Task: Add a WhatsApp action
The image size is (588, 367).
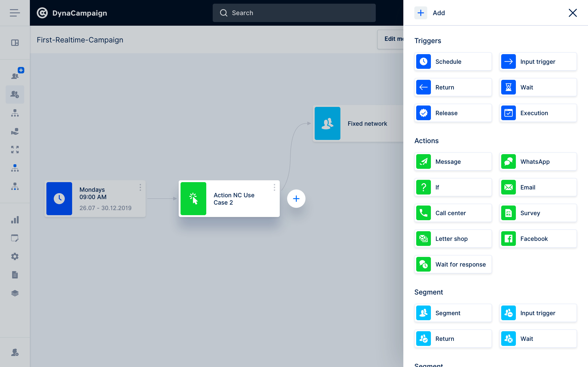Action: [x=538, y=162]
